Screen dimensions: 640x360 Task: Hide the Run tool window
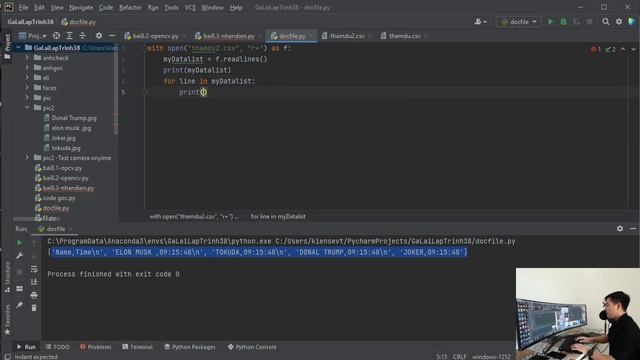[x=633, y=229]
